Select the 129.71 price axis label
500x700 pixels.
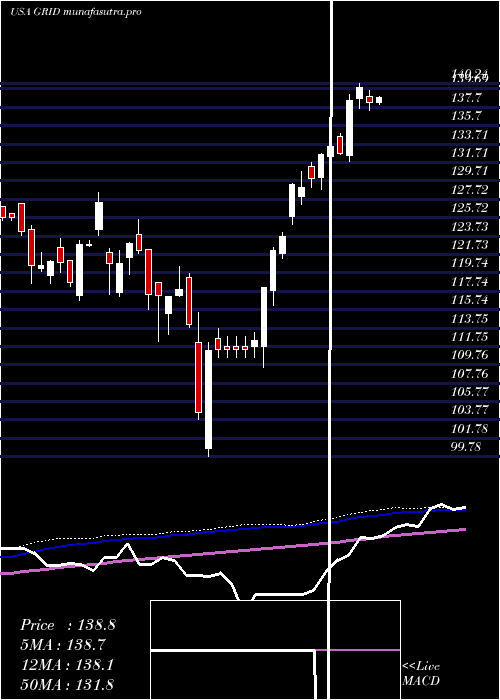(x=469, y=171)
